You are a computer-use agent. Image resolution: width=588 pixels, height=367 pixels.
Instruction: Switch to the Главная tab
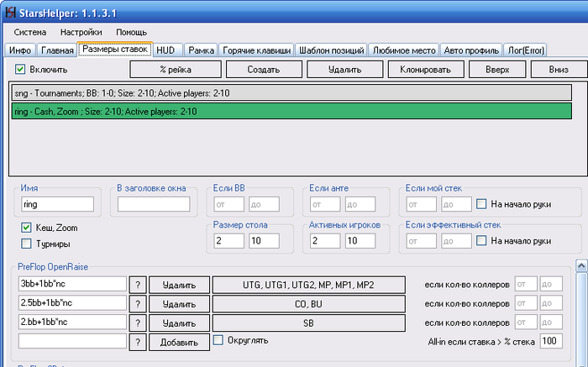(x=57, y=50)
